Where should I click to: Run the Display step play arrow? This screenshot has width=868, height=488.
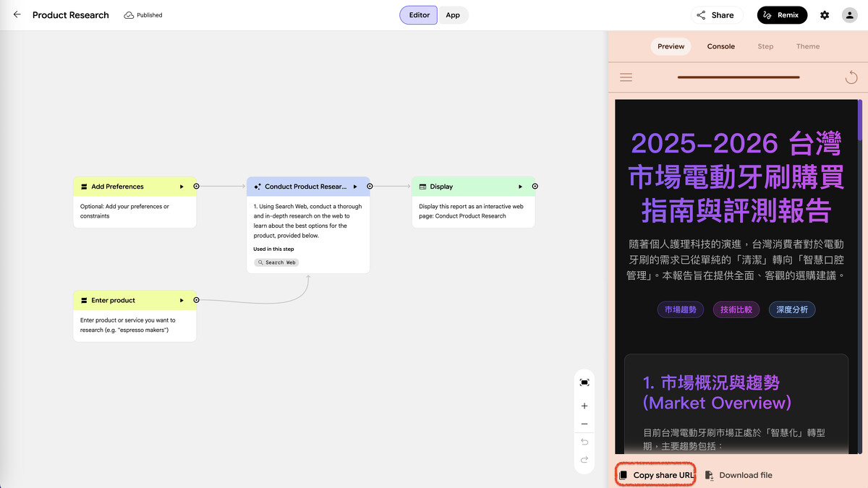coord(520,187)
